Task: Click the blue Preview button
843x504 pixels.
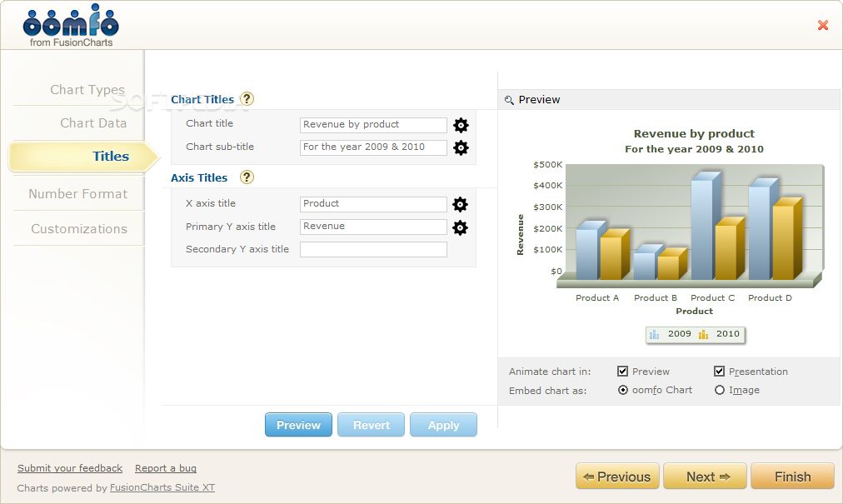Action: coord(298,425)
